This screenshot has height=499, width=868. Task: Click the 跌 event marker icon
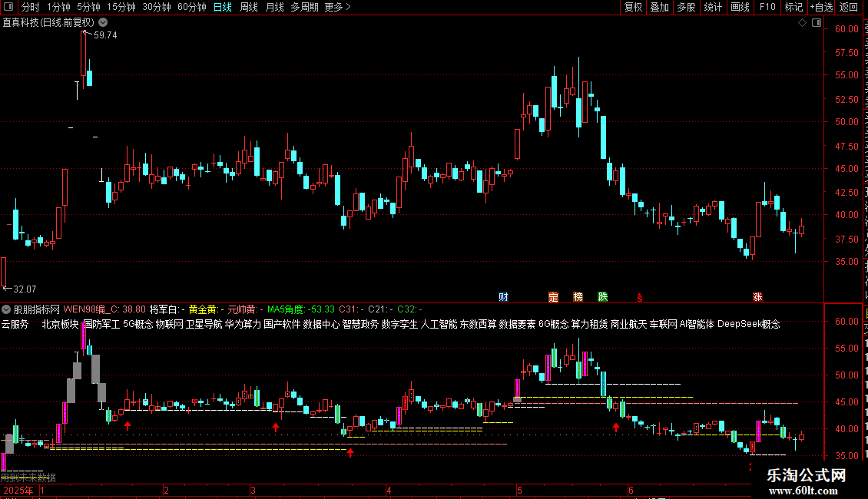tap(603, 297)
